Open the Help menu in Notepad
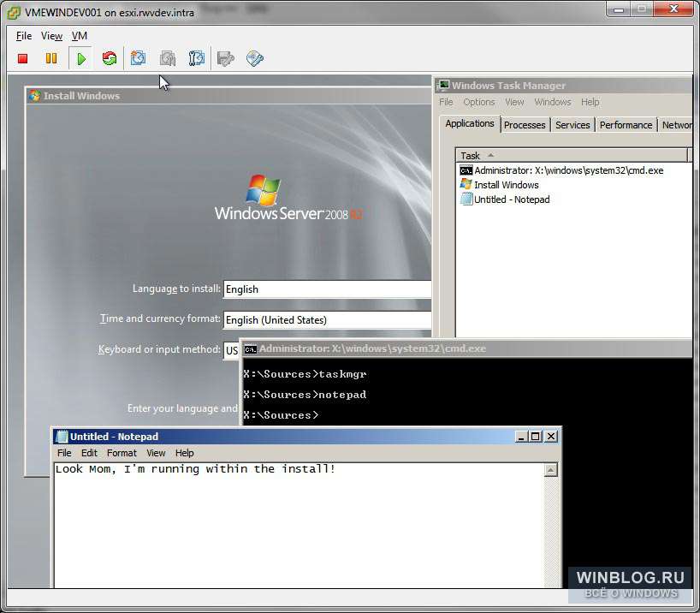Viewport: 700px width, 613px height. point(184,453)
